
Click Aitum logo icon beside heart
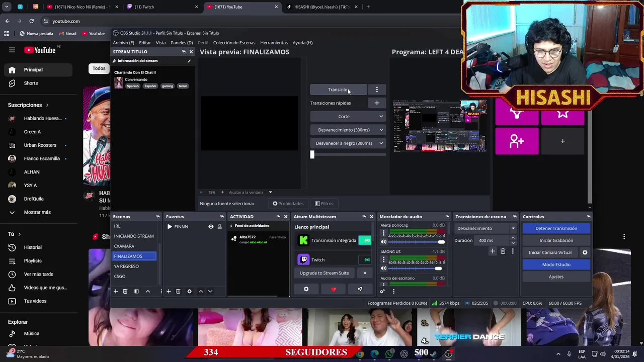pyautogui.click(x=360, y=289)
